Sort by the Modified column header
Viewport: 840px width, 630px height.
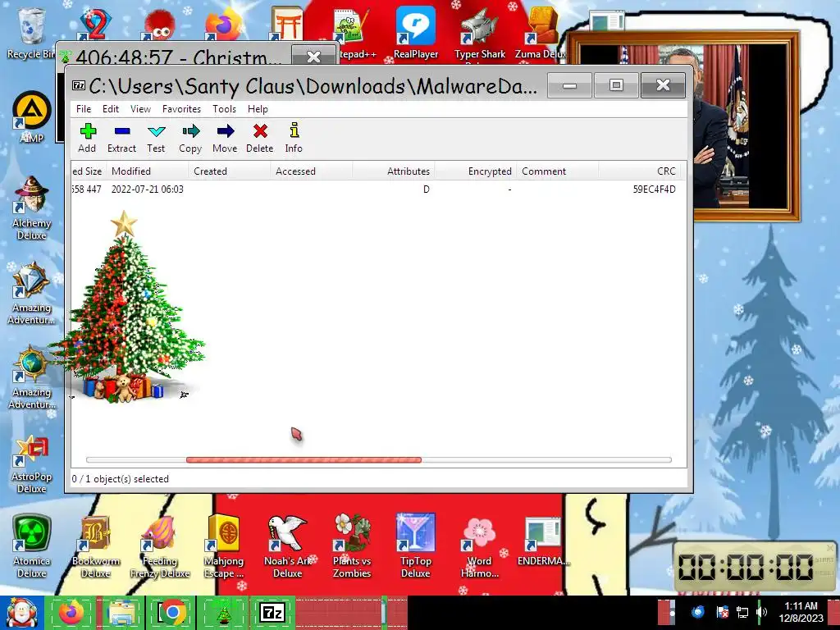point(148,171)
